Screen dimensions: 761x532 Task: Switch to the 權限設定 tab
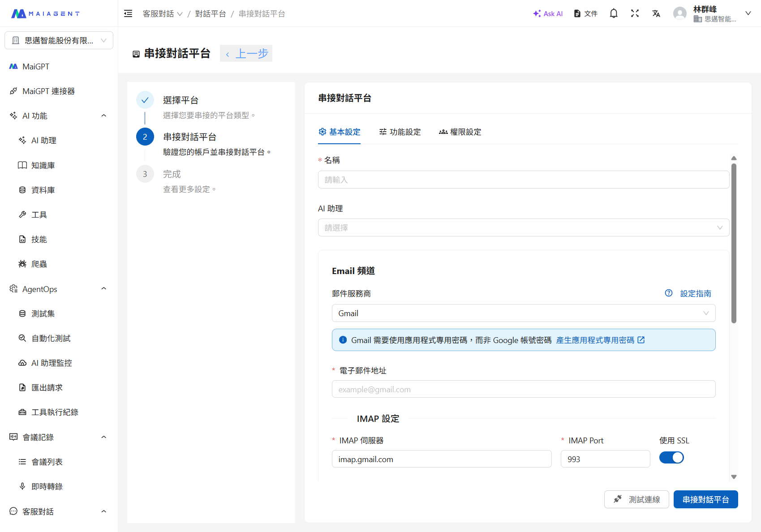[460, 132]
